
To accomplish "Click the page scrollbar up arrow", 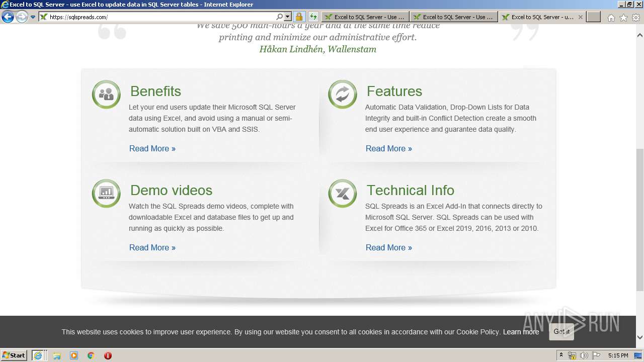I will 640,36.
